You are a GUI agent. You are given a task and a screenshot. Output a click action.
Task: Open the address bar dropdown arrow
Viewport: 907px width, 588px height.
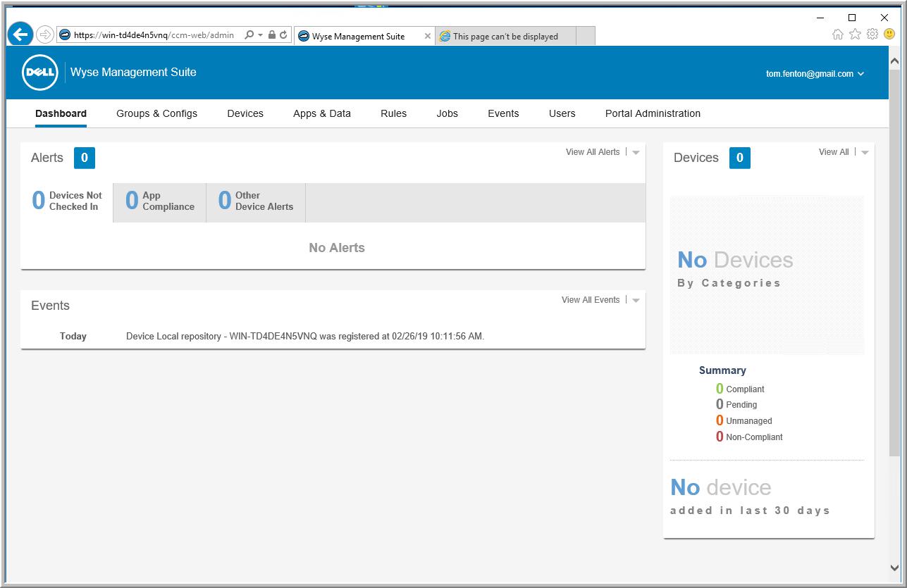[261, 35]
